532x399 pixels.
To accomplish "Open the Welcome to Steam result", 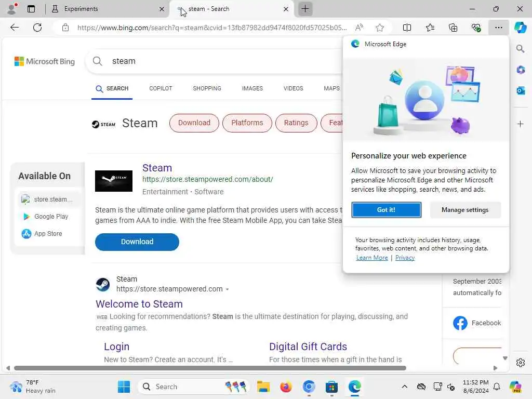I will (x=139, y=304).
